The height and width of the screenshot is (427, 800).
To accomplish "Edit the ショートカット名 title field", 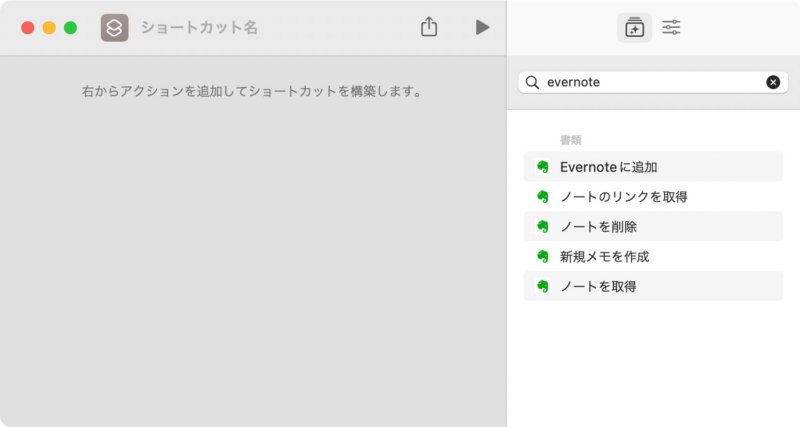I will pos(199,28).
